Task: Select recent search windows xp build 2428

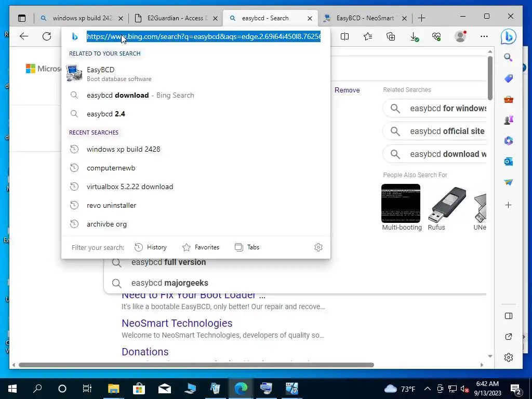Action: tap(196, 149)
